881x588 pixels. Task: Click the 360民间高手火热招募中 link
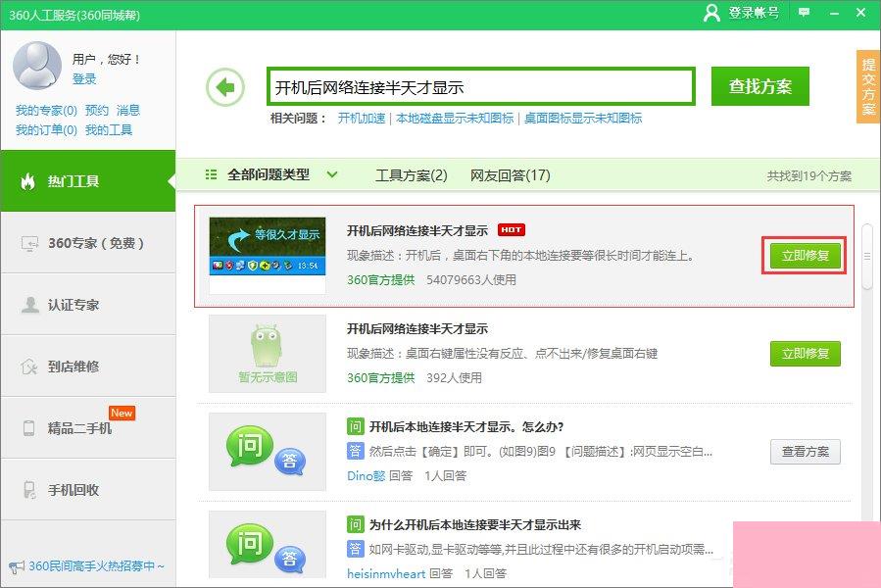[x=96, y=566]
